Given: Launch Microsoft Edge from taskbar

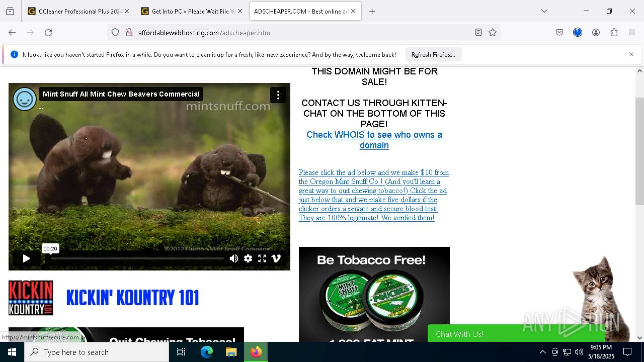Looking at the screenshot, I should [207, 352].
